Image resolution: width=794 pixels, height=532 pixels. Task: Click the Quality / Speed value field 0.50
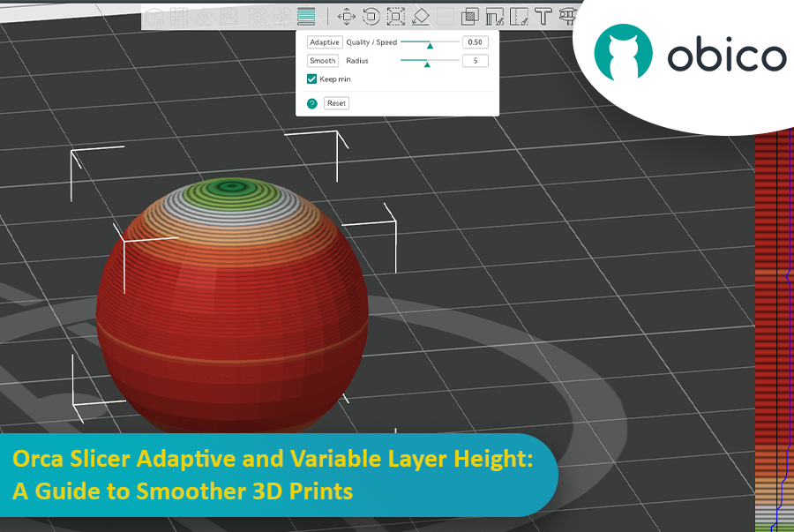475,42
